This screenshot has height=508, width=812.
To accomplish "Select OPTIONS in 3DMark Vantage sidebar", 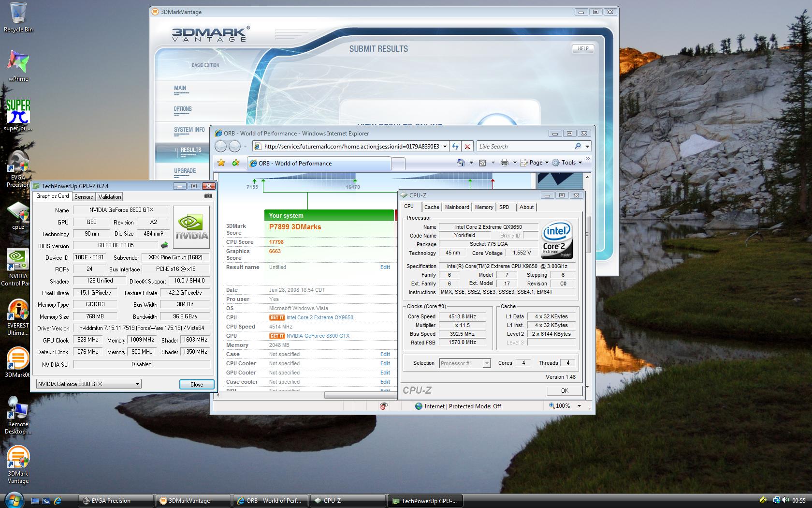I will (183, 109).
